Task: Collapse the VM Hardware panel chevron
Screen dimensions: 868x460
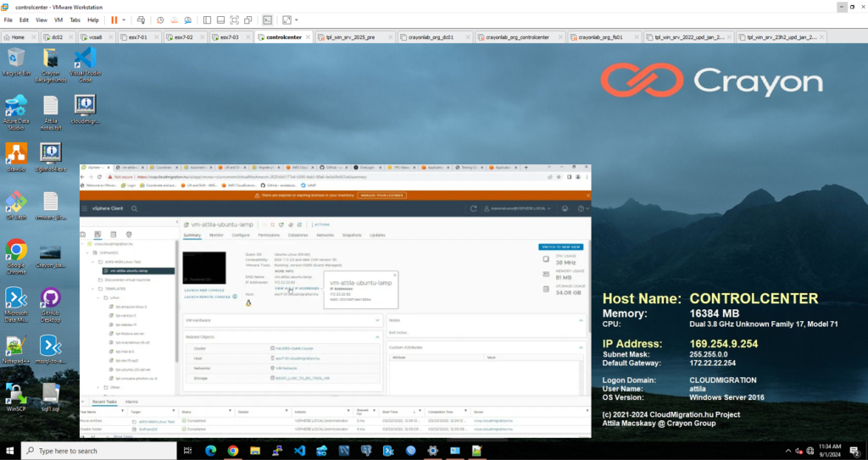Action: click(377, 320)
